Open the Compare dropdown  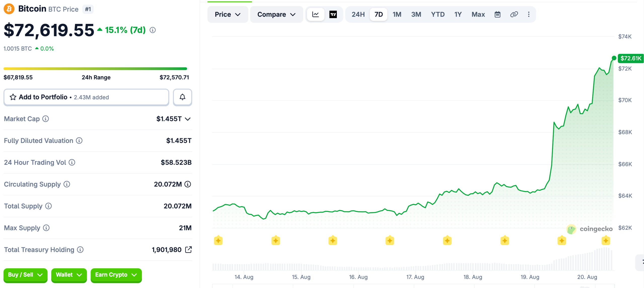(276, 14)
